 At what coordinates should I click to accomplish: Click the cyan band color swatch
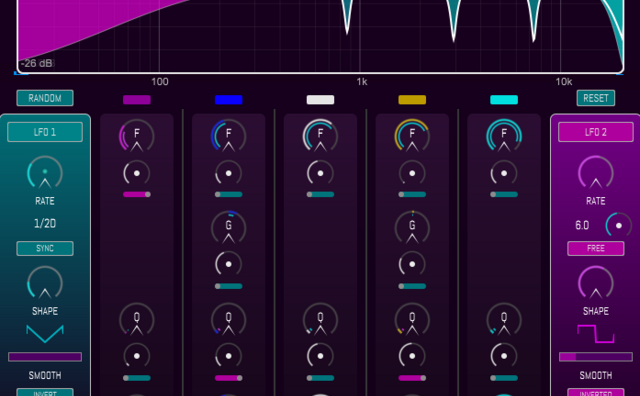[504, 100]
